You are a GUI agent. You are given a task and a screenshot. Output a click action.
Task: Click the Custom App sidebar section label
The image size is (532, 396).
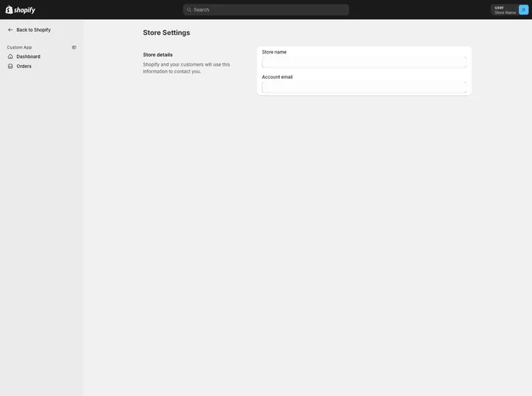pyautogui.click(x=19, y=47)
